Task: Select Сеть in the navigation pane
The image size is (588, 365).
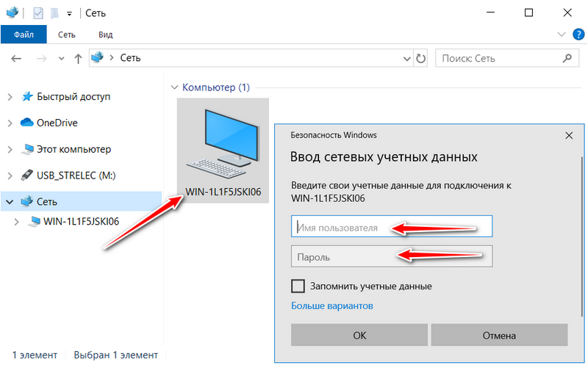Action: click(x=47, y=202)
